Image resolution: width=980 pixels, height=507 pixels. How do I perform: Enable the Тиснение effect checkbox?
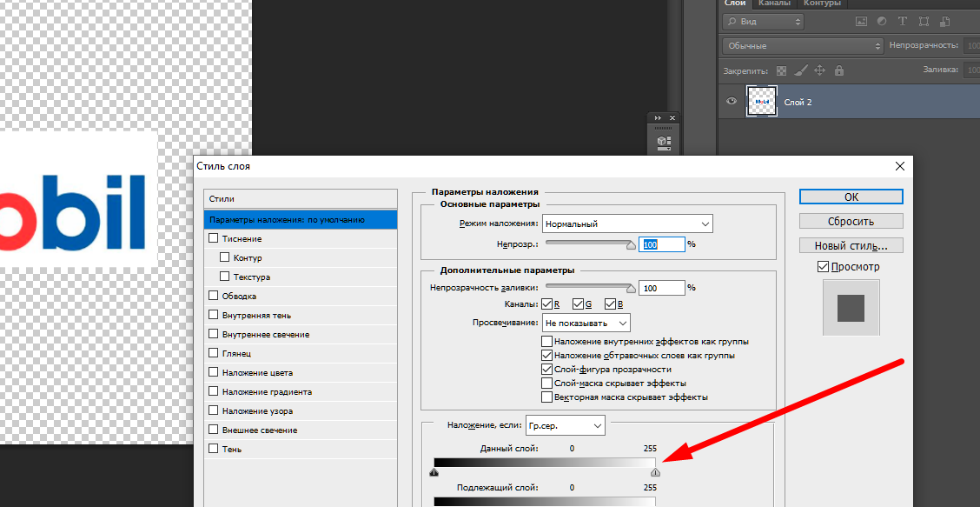coord(214,238)
